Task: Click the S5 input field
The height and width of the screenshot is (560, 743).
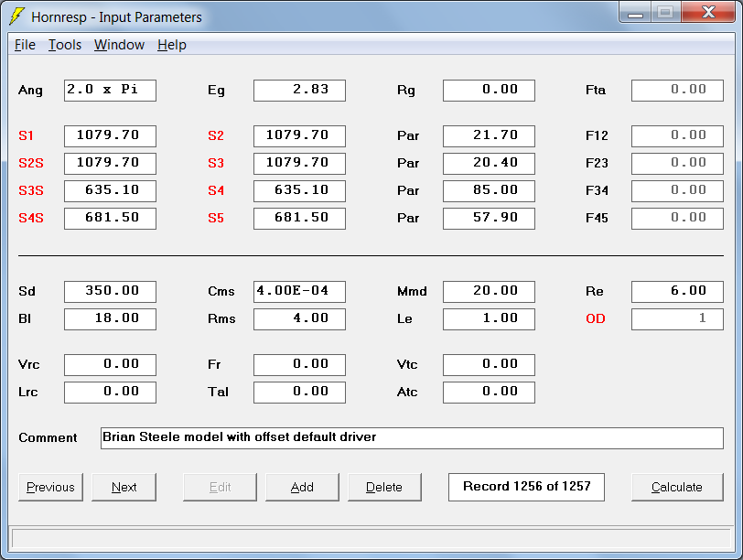Action: pyautogui.click(x=299, y=219)
